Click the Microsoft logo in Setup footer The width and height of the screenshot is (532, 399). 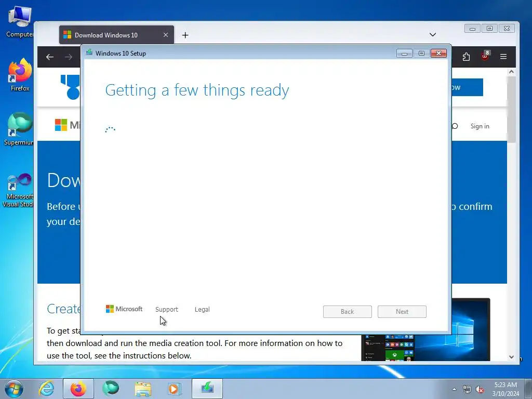124,309
